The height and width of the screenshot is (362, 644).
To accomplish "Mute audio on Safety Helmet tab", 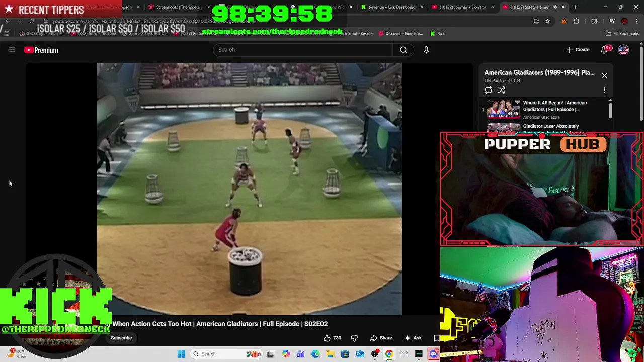I will (x=555, y=7).
